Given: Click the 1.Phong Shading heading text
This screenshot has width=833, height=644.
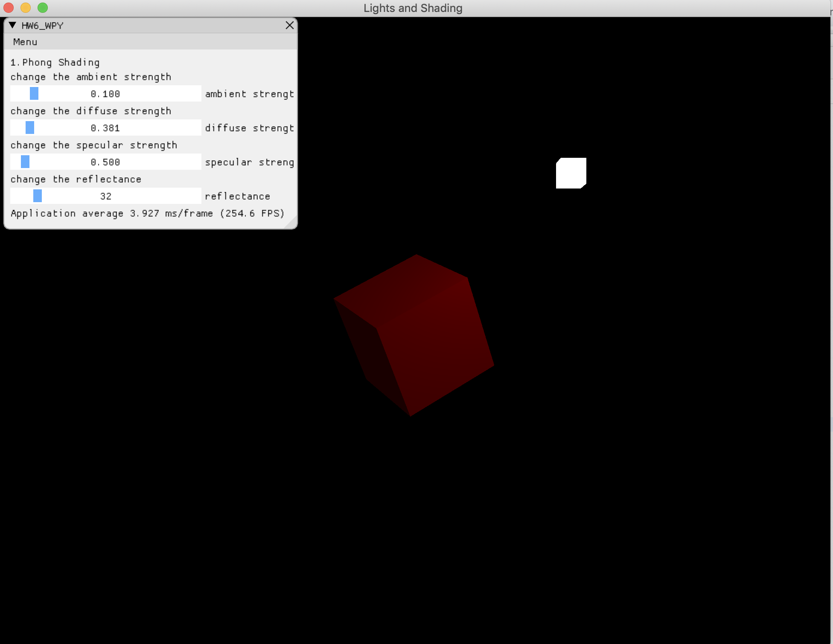Looking at the screenshot, I should click(55, 62).
